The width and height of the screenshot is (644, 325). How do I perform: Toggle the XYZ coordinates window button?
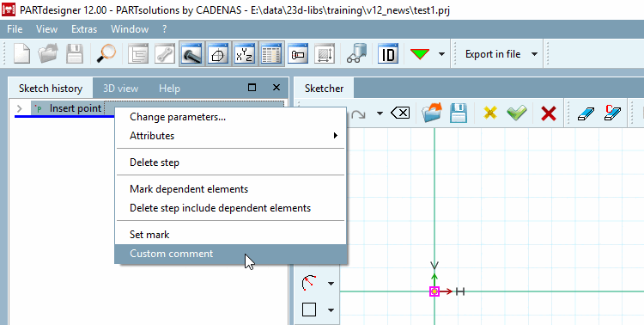pyautogui.click(x=245, y=54)
